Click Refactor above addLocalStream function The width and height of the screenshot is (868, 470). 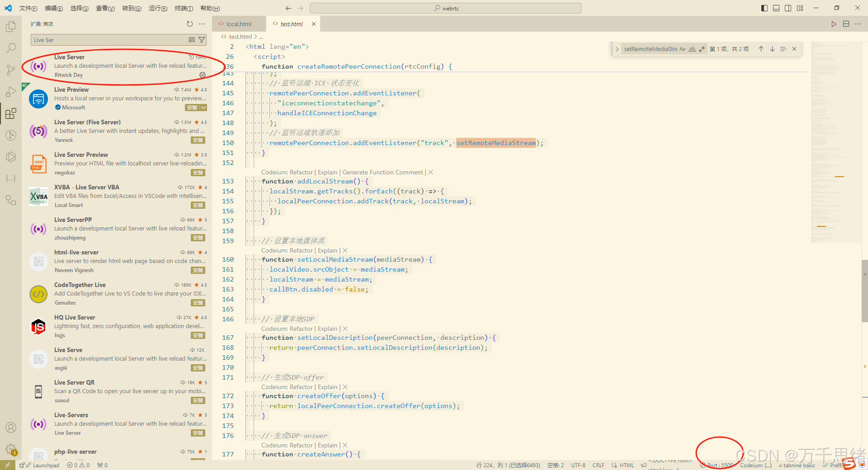point(301,172)
